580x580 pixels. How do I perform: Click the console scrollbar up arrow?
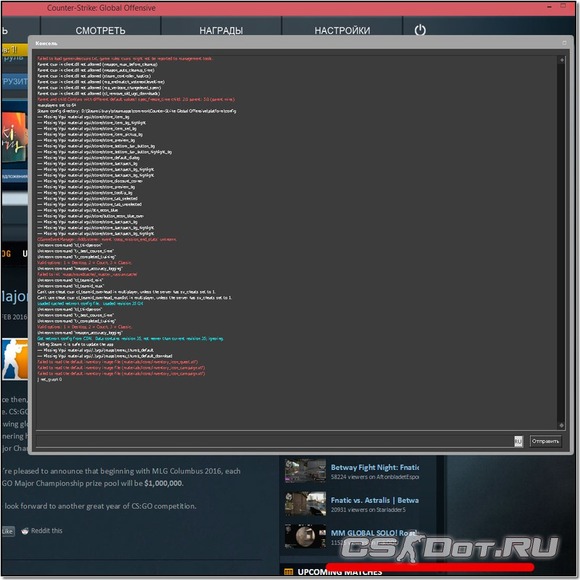(x=562, y=60)
